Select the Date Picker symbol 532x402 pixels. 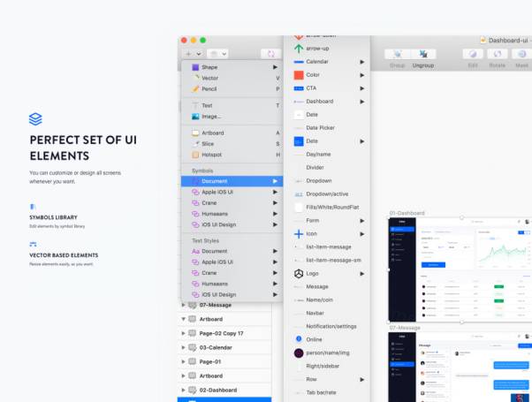[x=320, y=128]
